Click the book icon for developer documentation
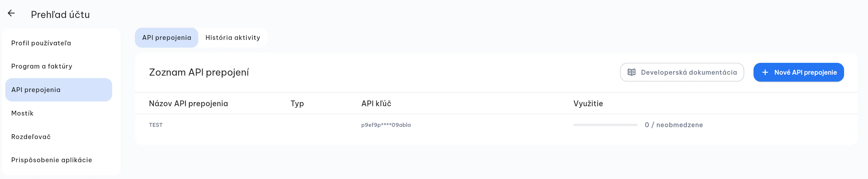Screen dimensions: 868x179 tap(632, 72)
